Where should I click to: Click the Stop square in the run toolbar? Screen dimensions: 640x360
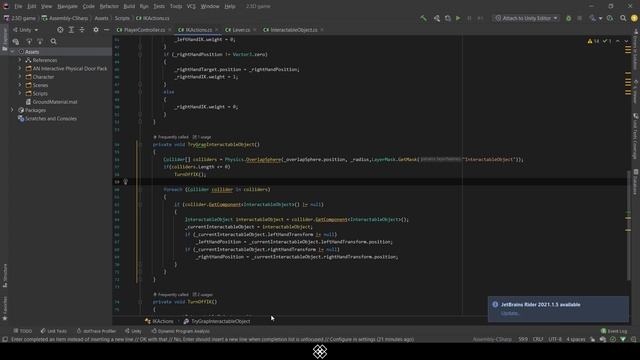coord(580,18)
